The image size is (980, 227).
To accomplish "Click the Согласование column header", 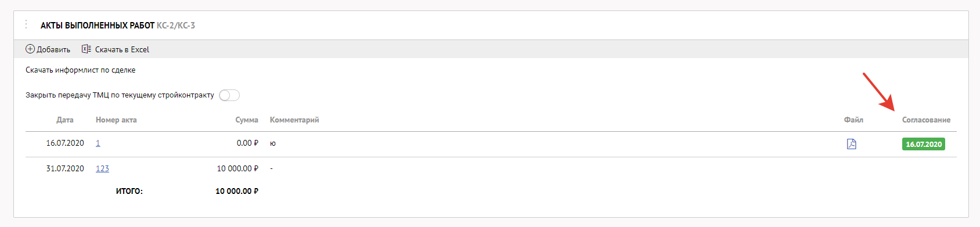I will 926,120.
